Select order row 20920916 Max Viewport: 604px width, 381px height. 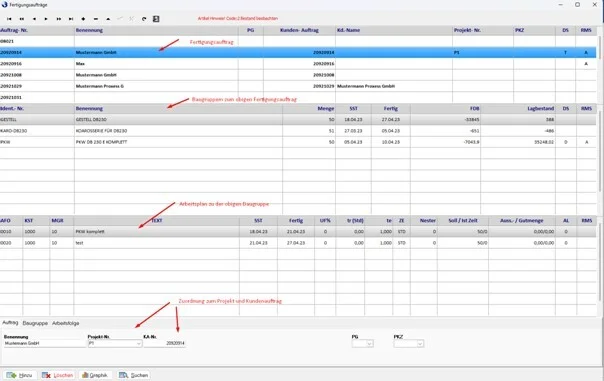[298, 64]
